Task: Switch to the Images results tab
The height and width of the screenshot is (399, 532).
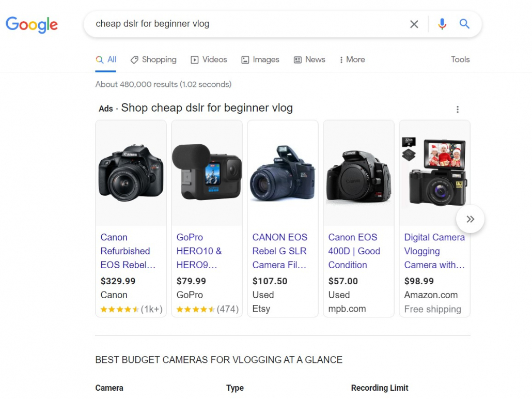Action: pos(260,59)
